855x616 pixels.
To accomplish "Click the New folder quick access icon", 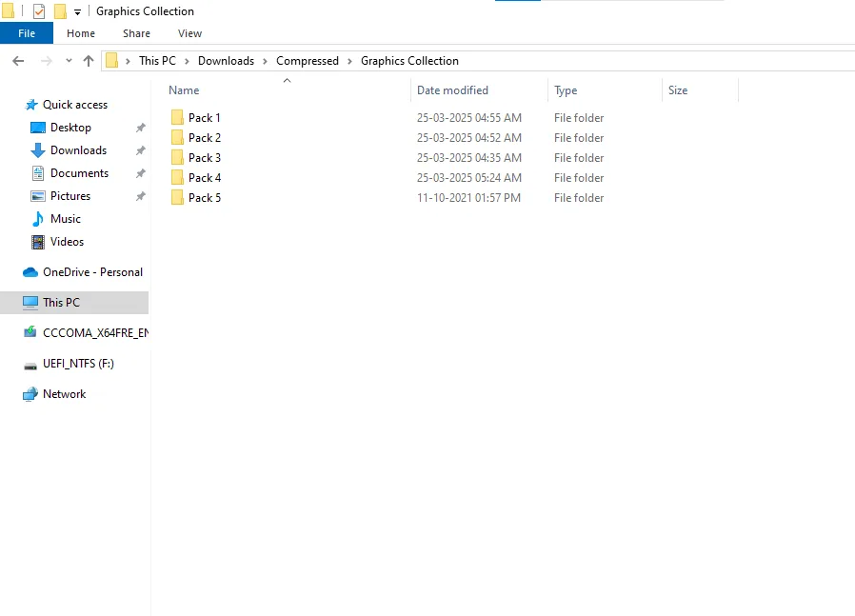I will pyautogui.click(x=60, y=11).
